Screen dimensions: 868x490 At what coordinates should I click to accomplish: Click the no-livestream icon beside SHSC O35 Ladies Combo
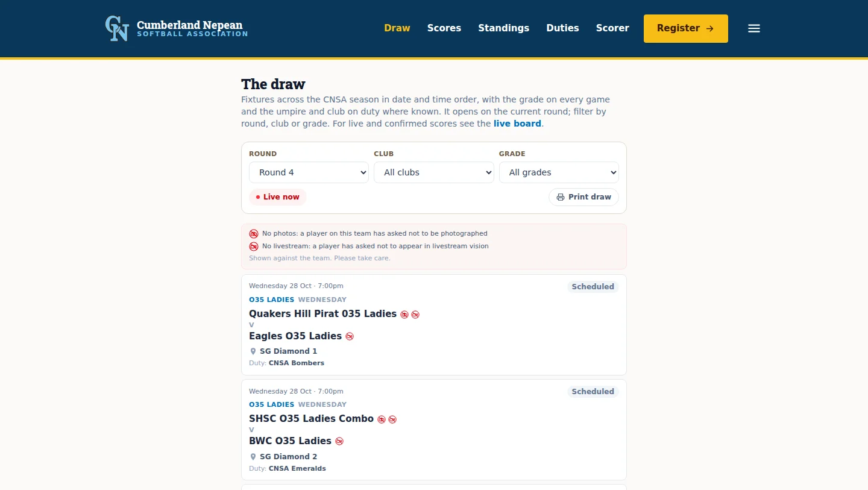[392, 419]
